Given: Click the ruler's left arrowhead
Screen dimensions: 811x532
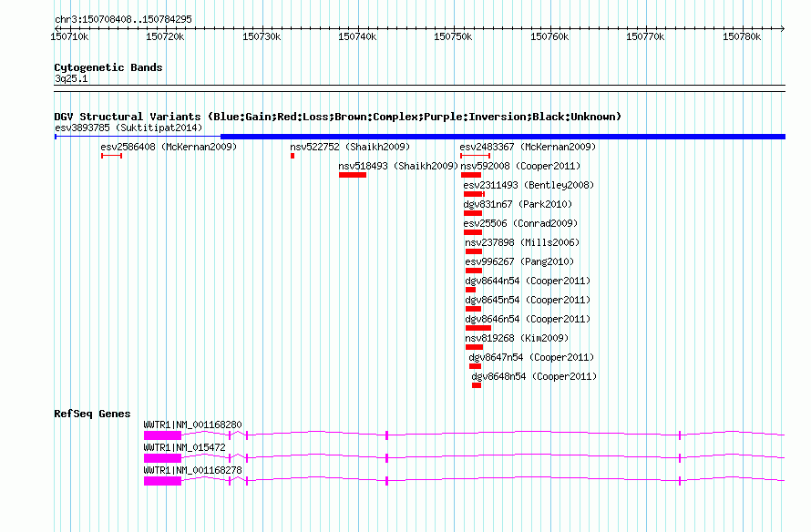Looking at the screenshot, I should click(56, 28).
